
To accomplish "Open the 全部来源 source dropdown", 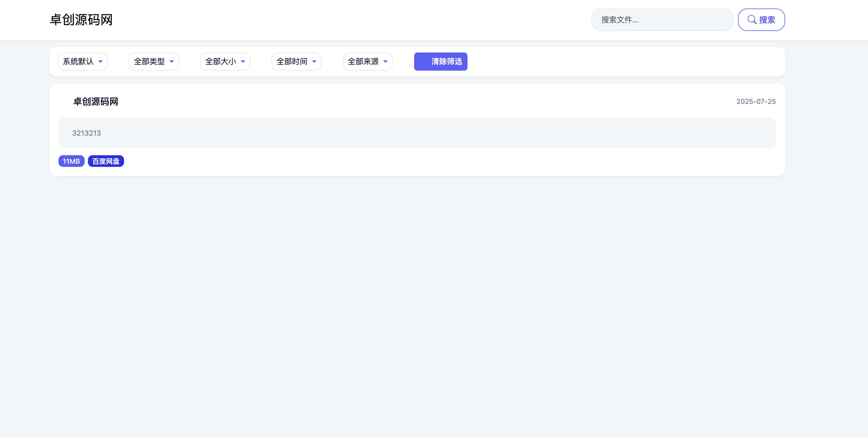I will coord(367,62).
